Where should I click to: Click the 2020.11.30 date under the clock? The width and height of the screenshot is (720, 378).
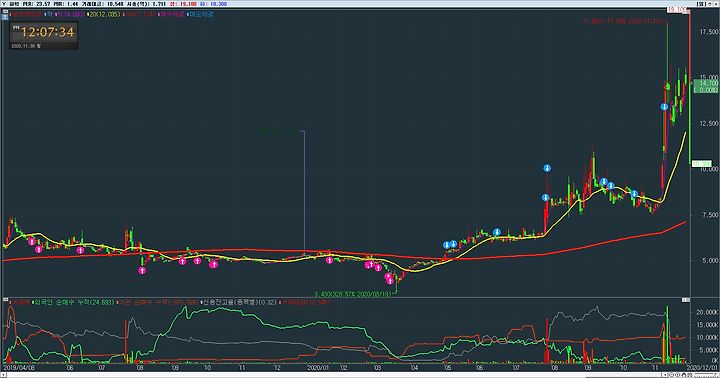[26, 46]
